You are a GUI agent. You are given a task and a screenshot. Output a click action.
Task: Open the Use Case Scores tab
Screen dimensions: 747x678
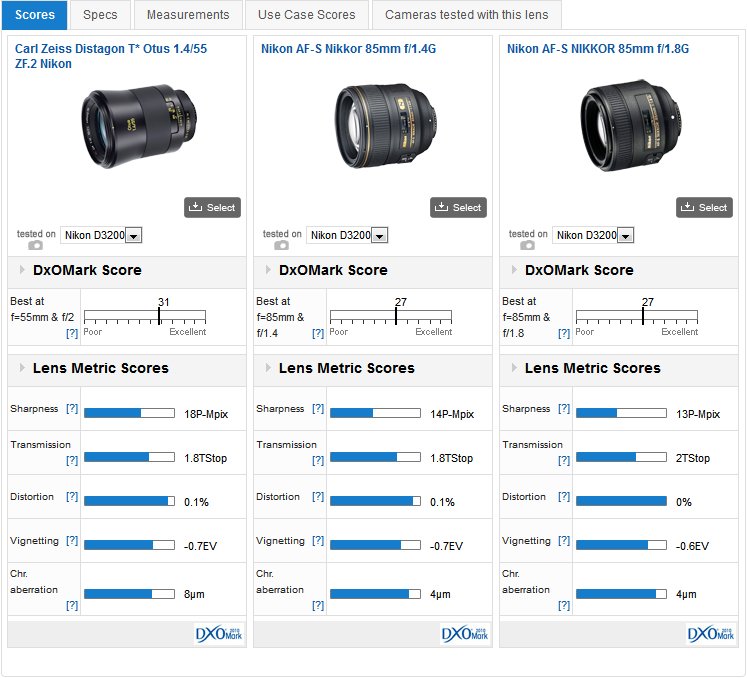pos(306,15)
